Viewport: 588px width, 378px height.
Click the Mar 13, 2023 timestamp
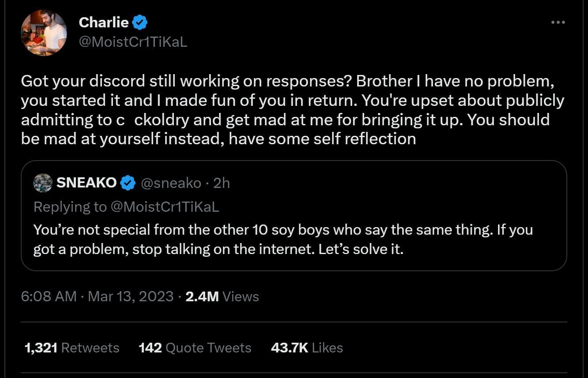(131, 296)
